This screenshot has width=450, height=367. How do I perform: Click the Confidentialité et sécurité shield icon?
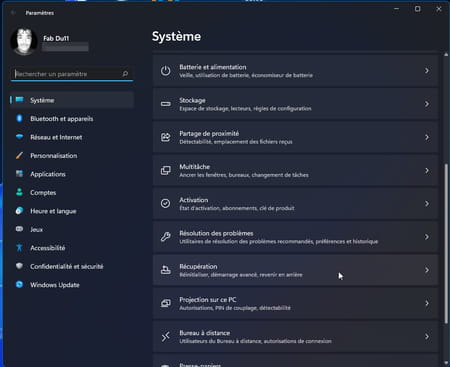19,266
